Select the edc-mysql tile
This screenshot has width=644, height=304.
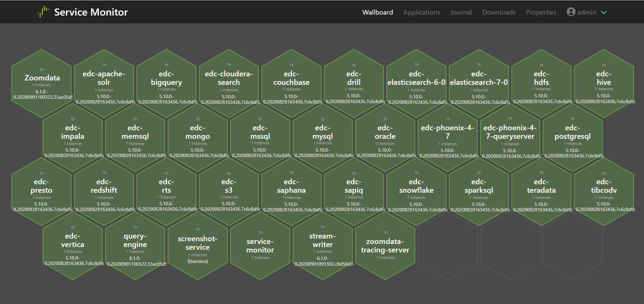click(323, 137)
